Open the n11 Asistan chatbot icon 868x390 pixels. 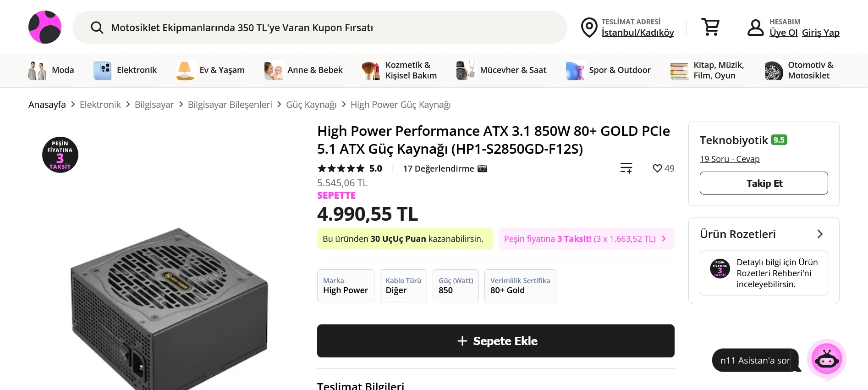click(x=826, y=360)
